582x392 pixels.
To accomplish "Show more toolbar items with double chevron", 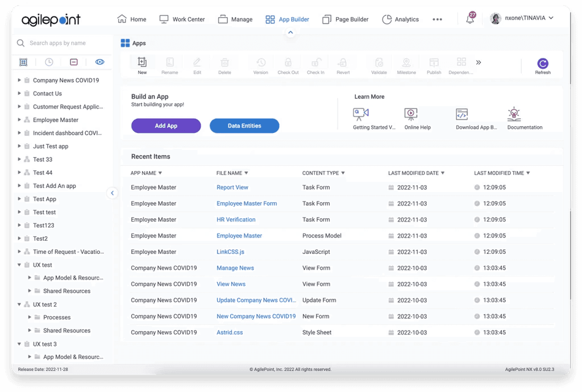I will click(479, 62).
